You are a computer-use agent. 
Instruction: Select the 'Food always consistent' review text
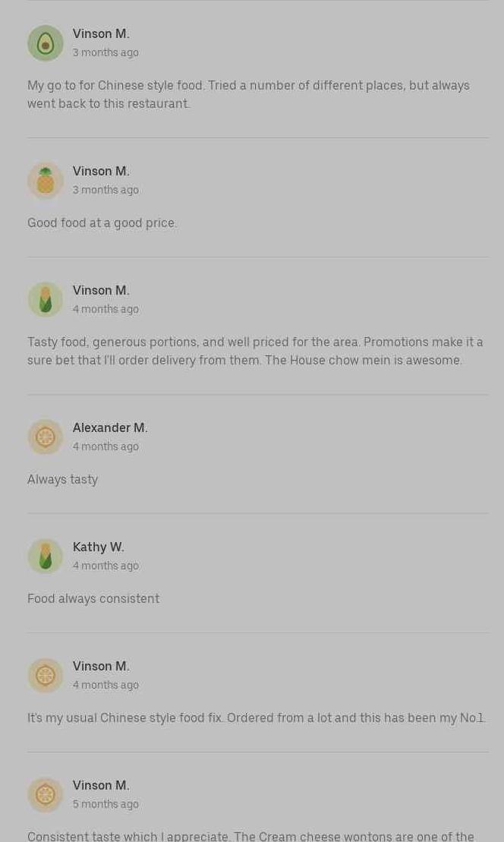(x=93, y=598)
